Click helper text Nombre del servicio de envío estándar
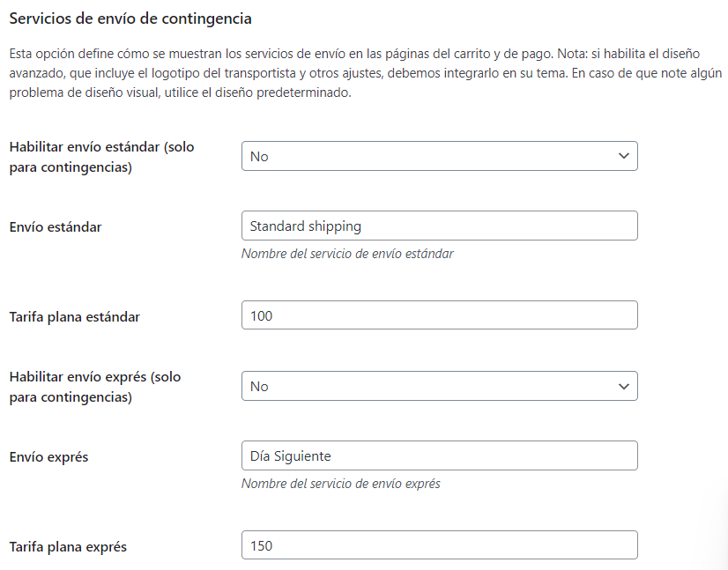 [x=347, y=254]
